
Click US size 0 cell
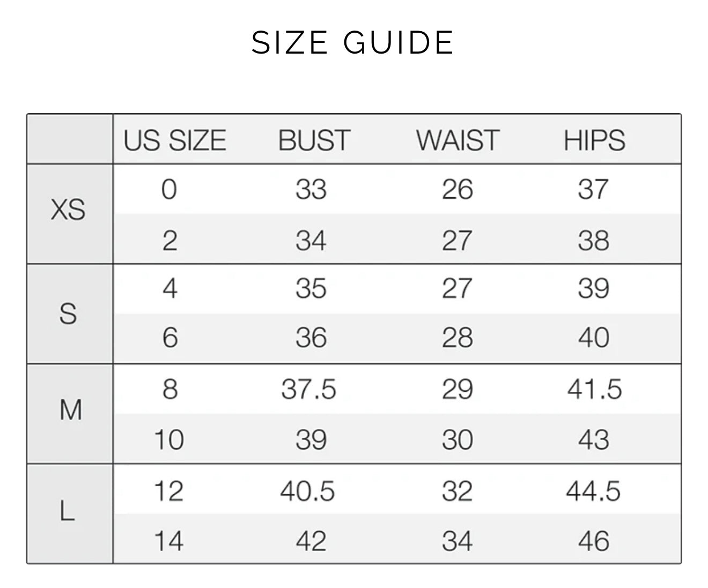pos(169,189)
